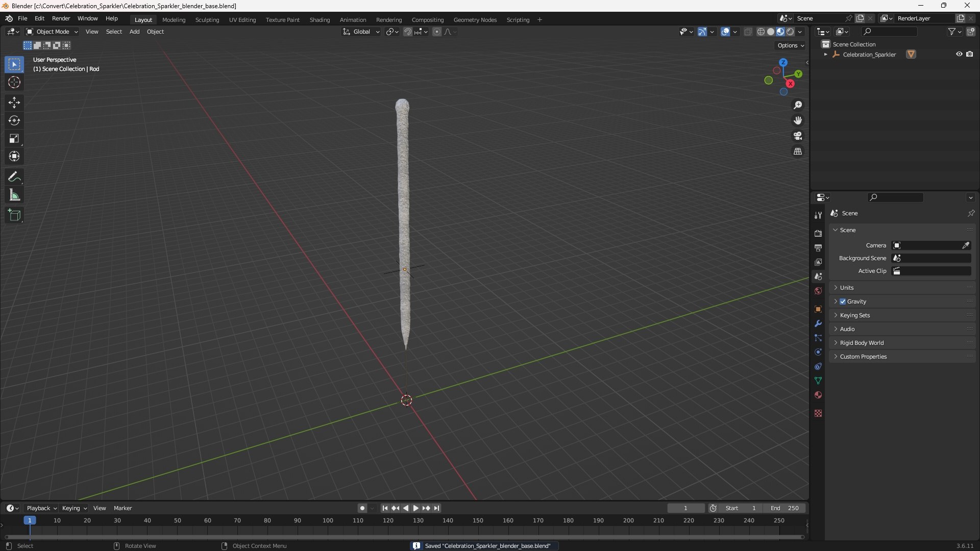Open the World properties tab
Image resolution: width=980 pixels, height=551 pixels.
[x=818, y=291]
